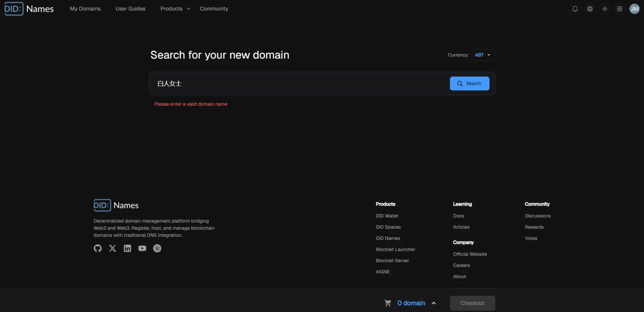
Task: Click the 'Decentralized domain management platform' description
Action: [x=154, y=228]
